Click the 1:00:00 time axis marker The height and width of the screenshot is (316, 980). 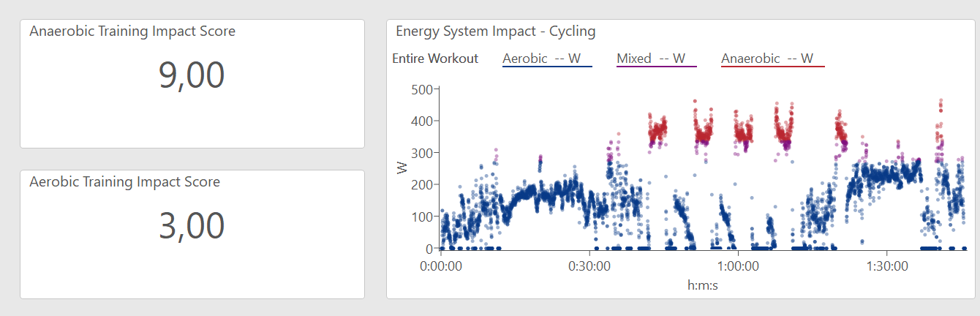[x=737, y=266]
